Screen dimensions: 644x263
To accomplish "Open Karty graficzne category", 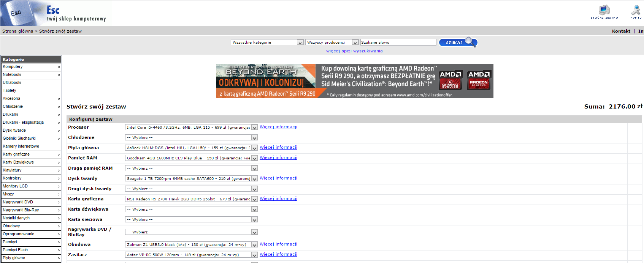I will [x=31, y=154].
